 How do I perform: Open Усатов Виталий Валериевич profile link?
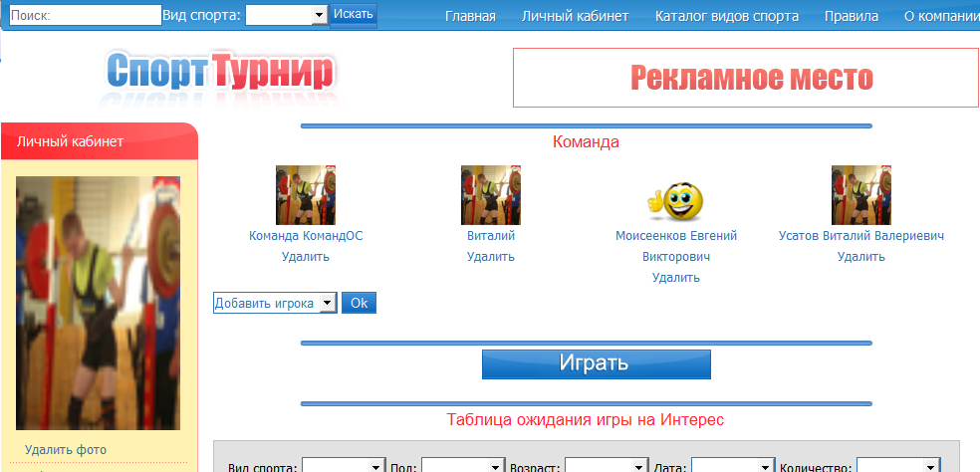(x=861, y=236)
